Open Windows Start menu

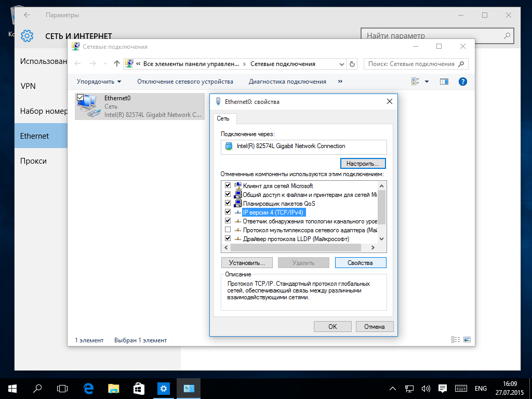(12, 389)
